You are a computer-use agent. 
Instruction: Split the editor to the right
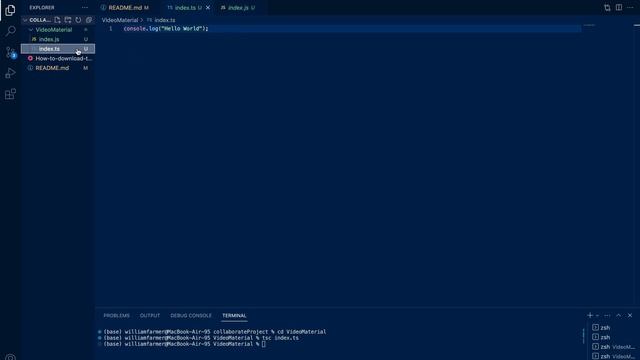[619, 8]
